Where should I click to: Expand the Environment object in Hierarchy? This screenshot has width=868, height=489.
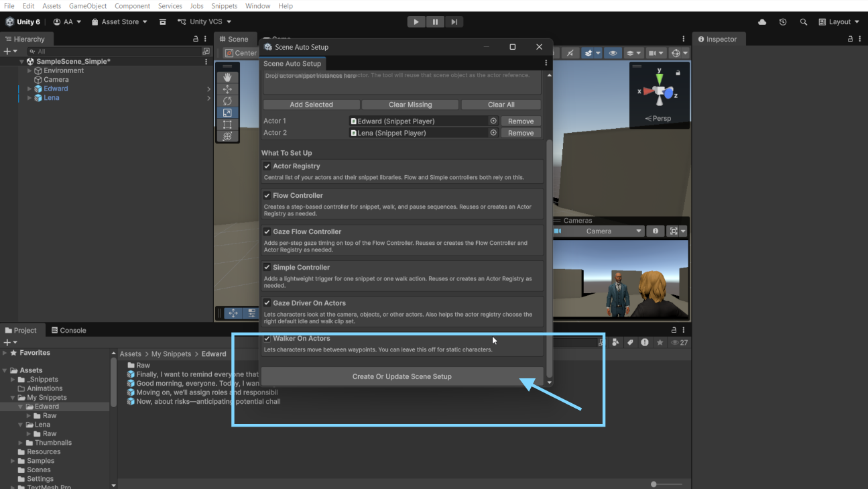point(29,70)
